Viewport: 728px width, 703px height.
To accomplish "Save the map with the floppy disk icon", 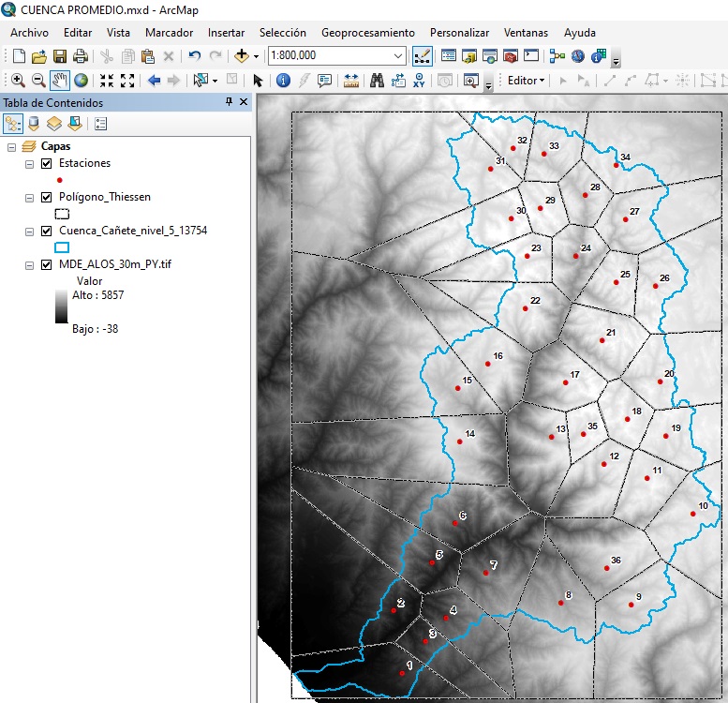I will [60, 56].
